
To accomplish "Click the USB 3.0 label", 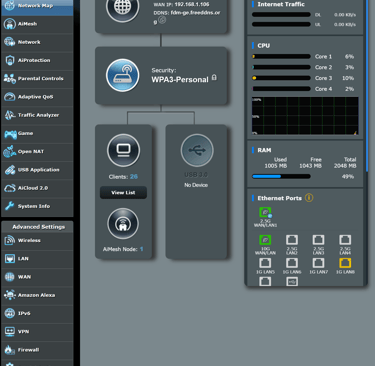I will click(196, 175).
